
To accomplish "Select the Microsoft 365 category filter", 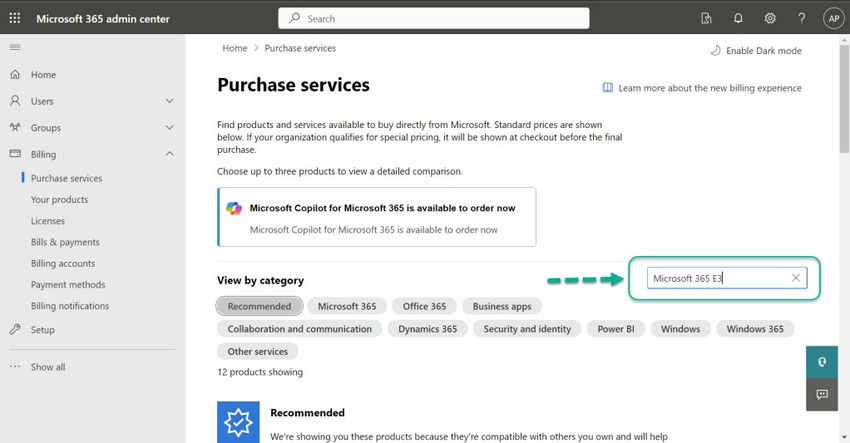I will click(x=347, y=306).
